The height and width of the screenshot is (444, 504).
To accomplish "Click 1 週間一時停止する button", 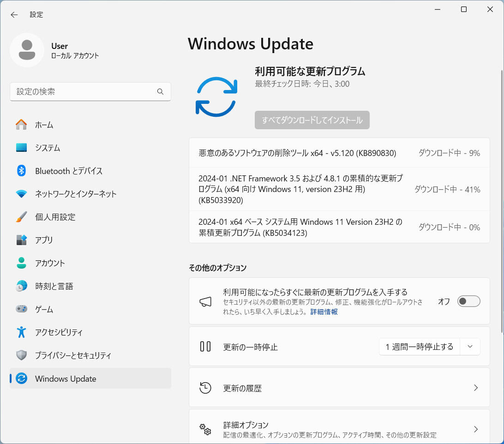I will click(x=420, y=347).
